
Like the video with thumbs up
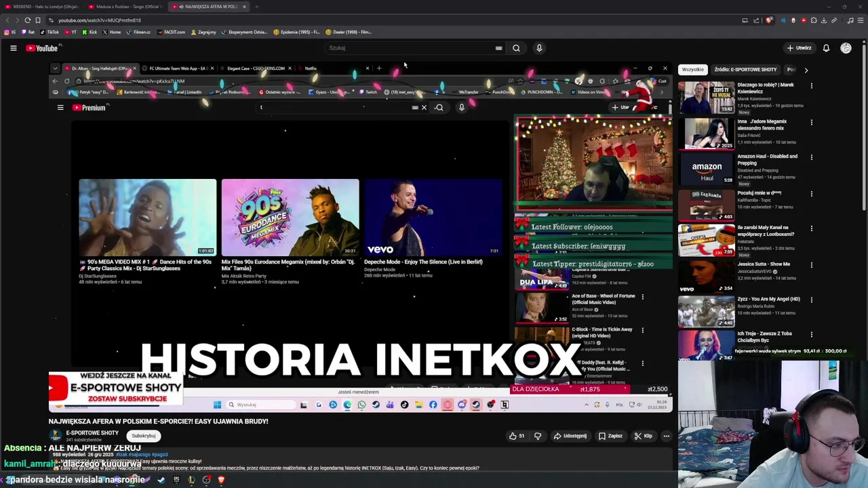pos(517,436)
